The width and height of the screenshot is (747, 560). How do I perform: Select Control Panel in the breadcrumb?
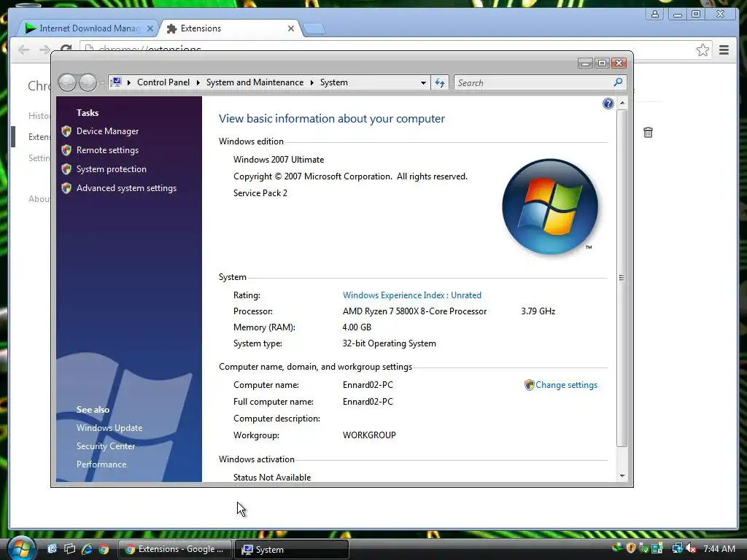coord(163,82)
